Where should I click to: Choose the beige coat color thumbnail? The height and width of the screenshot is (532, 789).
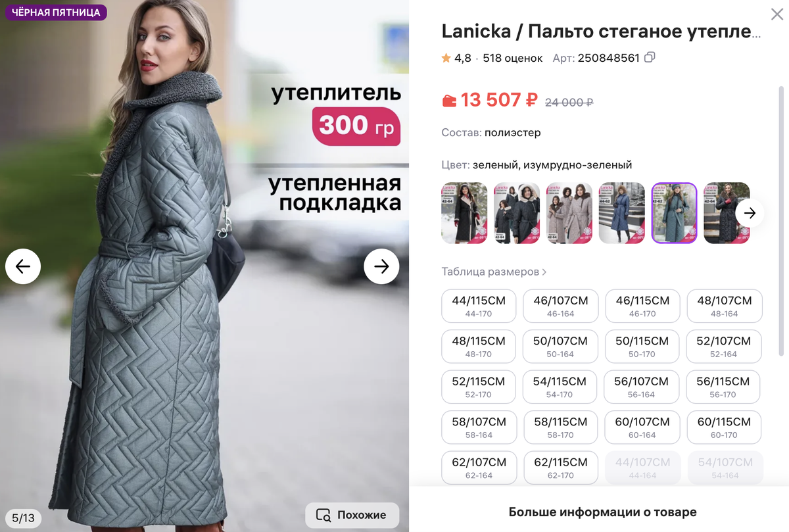click(569, 213)
